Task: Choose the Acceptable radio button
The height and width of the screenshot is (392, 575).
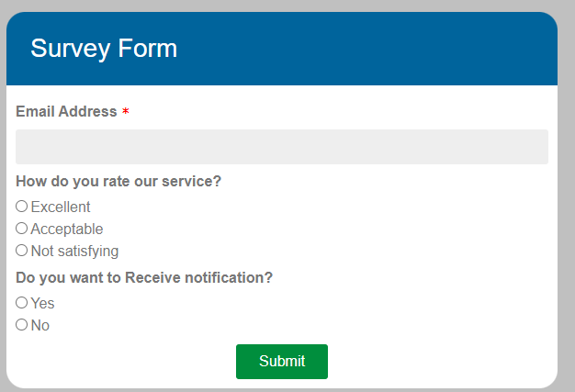Action: [22, 229]
